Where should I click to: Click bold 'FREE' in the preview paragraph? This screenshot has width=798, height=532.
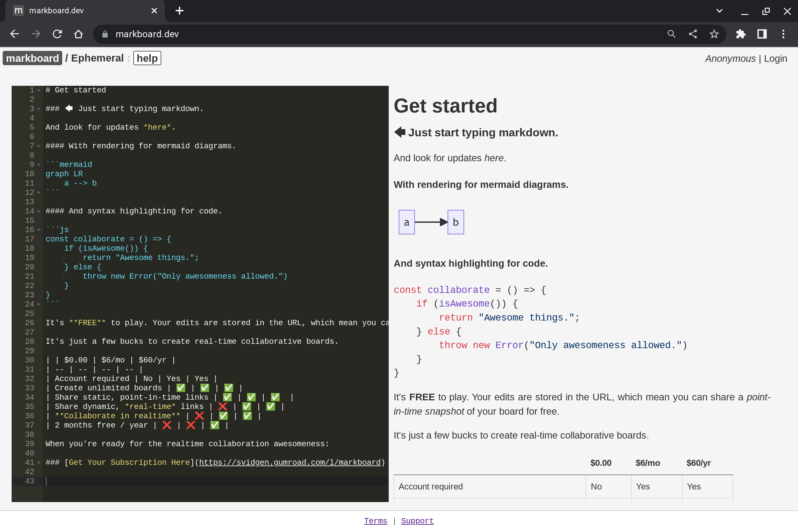click(422, 397)
